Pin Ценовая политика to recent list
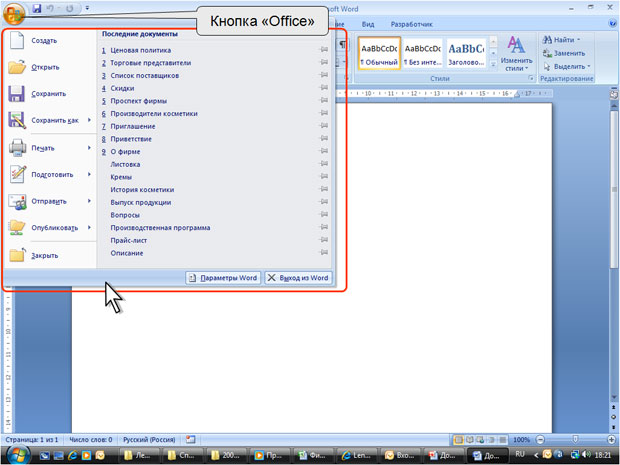 coord(324,50)
